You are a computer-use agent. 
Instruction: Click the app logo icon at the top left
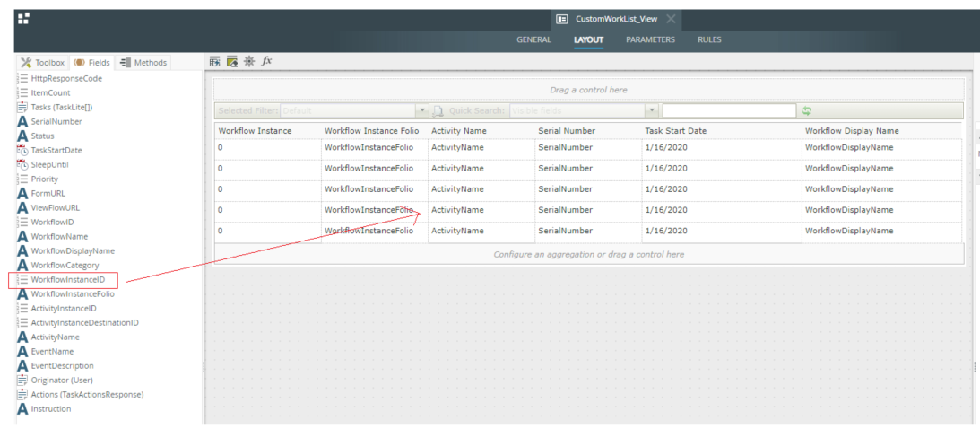coord(23,18)
